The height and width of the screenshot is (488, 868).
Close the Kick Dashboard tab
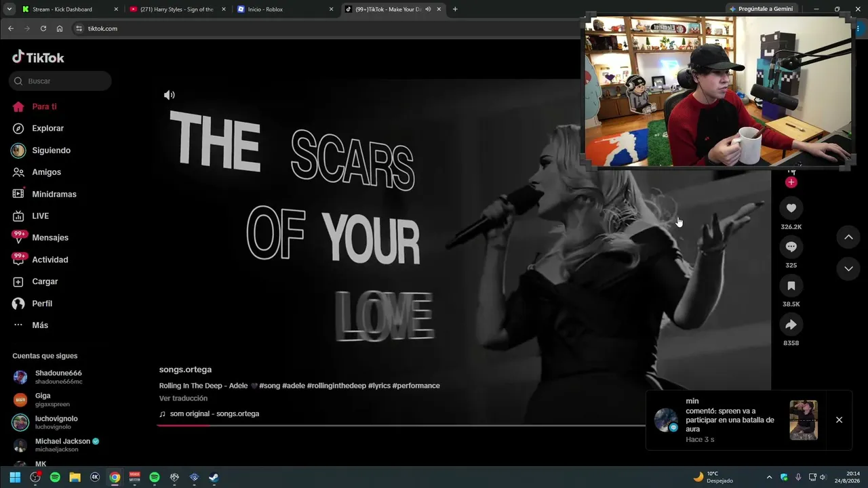[116, 9]
